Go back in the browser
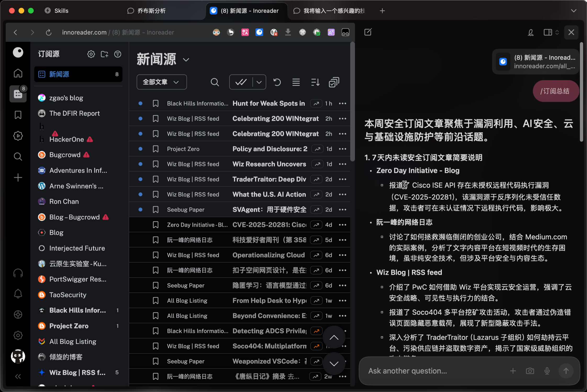 (15, 32)
